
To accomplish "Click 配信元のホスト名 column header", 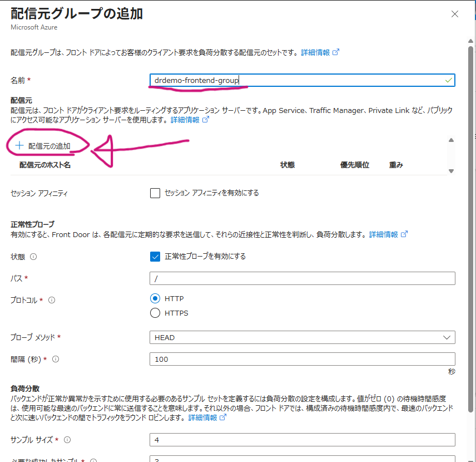I will point(45,165).
